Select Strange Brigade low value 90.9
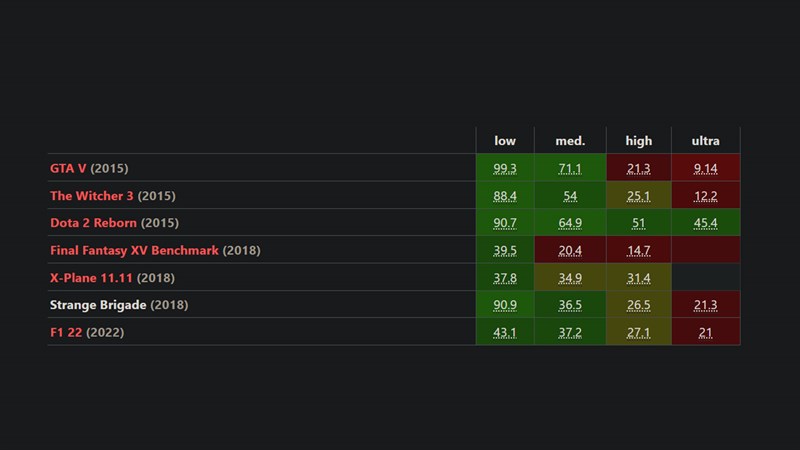800x450 pixels. pos(505,305)
